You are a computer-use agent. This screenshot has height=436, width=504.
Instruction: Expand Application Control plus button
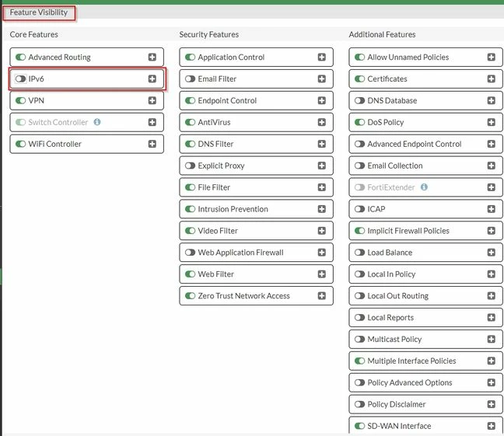(322, 58)
